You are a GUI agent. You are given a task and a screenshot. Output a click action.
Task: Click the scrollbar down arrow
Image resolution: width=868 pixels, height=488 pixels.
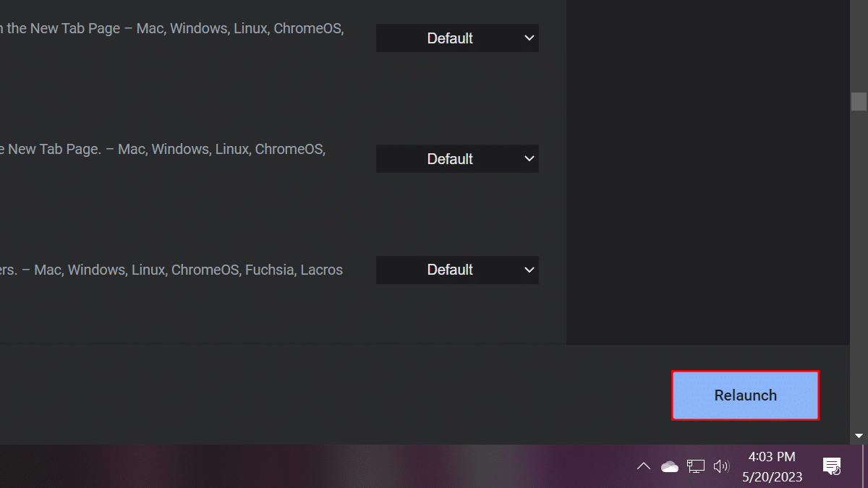[x=859, y=436]
